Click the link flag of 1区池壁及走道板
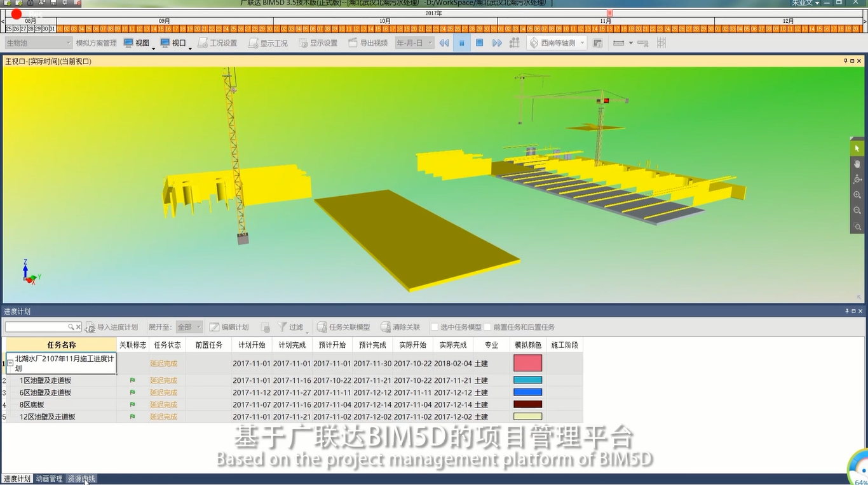This screenshot has width=868, height=485. pos(132,380)
